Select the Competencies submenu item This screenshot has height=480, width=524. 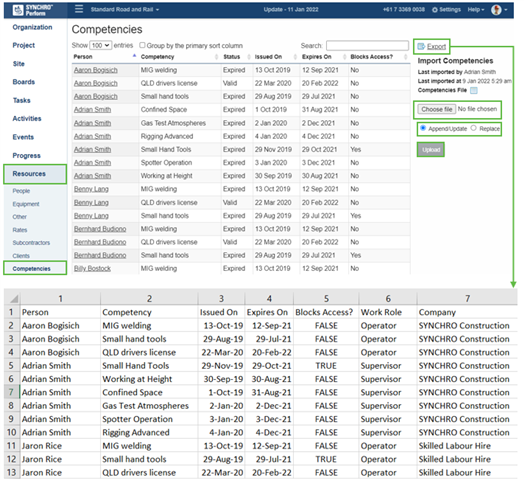[x=31, y=269]
